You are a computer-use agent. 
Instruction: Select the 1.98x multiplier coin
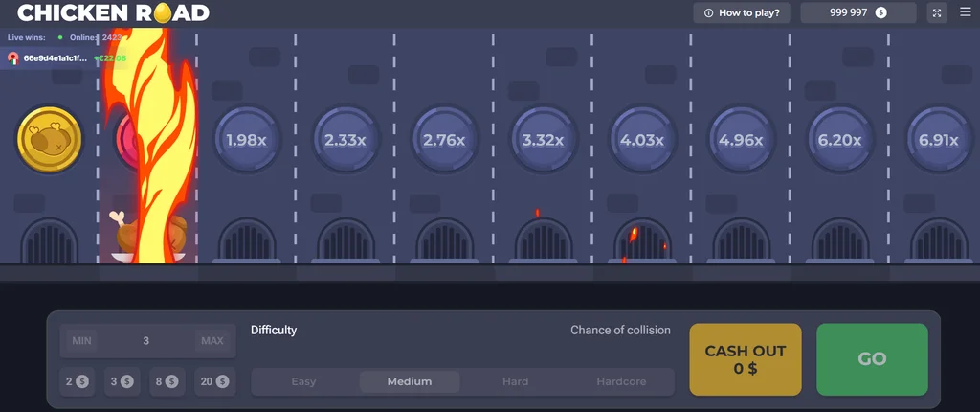(246, 140)
